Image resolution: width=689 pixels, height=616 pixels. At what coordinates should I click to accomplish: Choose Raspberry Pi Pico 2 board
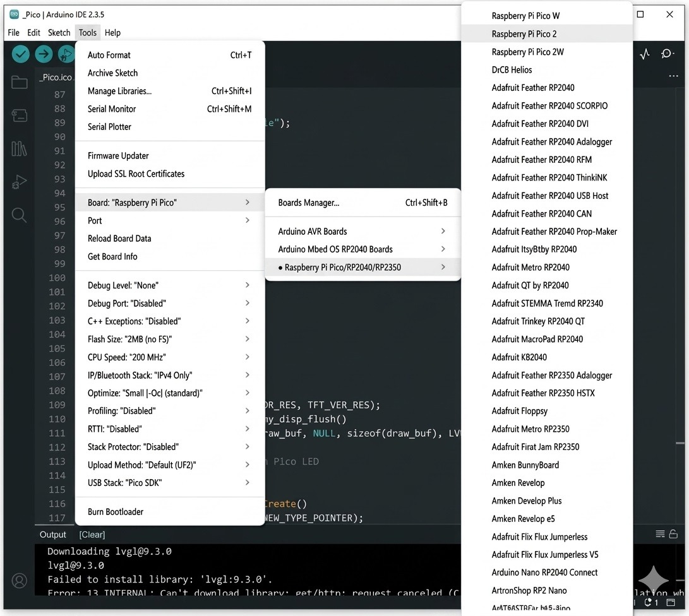click(547, 34)
